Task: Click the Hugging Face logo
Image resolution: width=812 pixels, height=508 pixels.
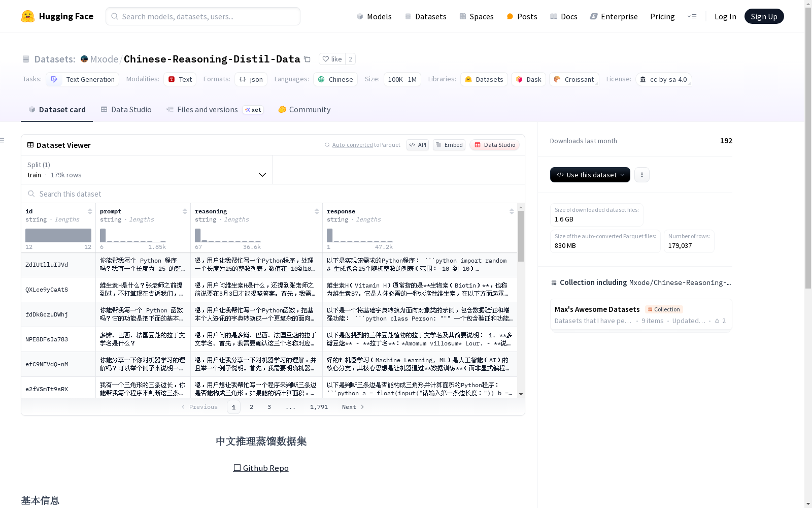Action: click(x=57, y=16)
